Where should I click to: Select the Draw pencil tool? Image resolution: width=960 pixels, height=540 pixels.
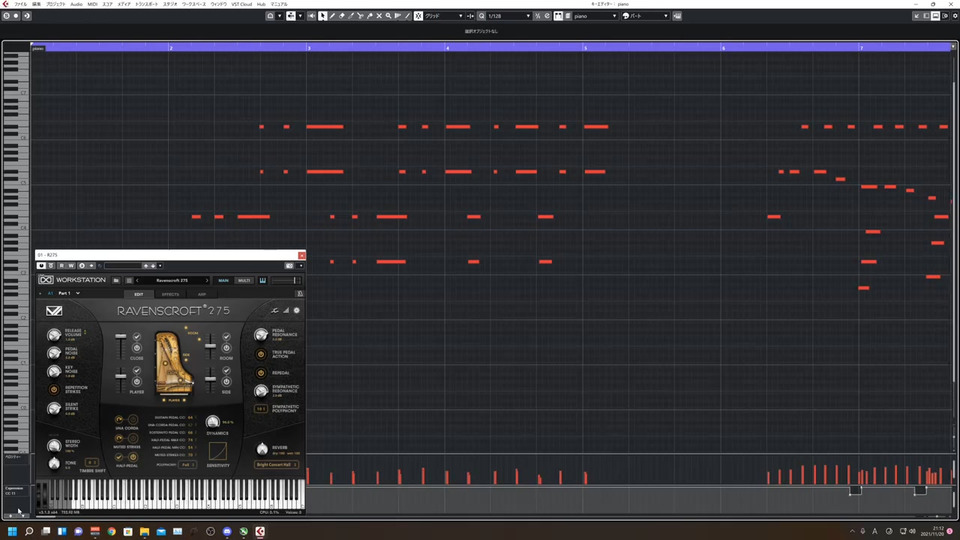tap(332, 16)
